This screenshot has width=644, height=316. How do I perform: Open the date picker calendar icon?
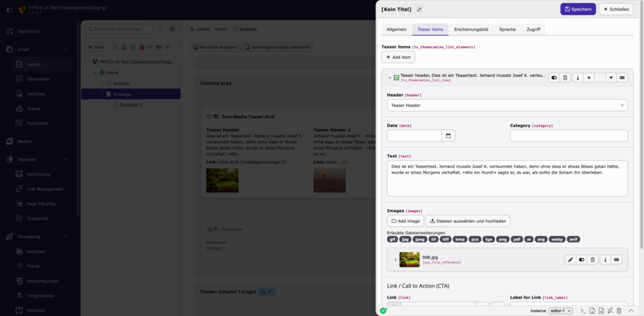point(448,136)
